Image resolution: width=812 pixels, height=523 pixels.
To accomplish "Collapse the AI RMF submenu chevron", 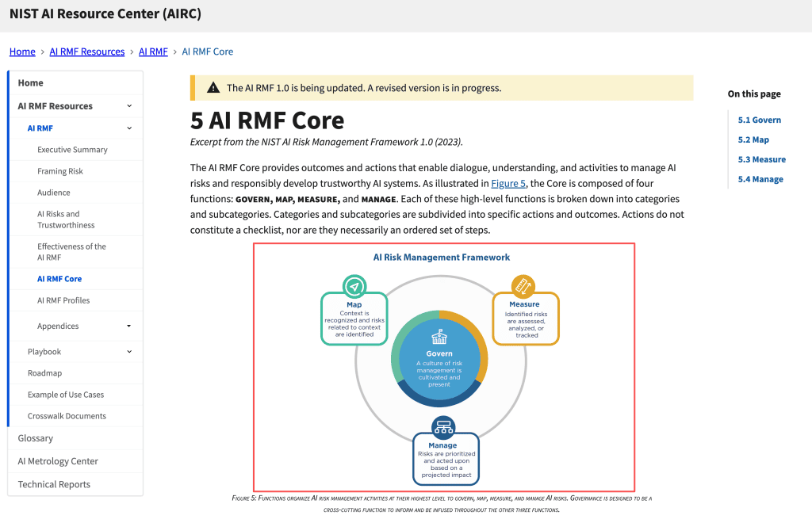I will pyautogui.click(x=129, y=128).
